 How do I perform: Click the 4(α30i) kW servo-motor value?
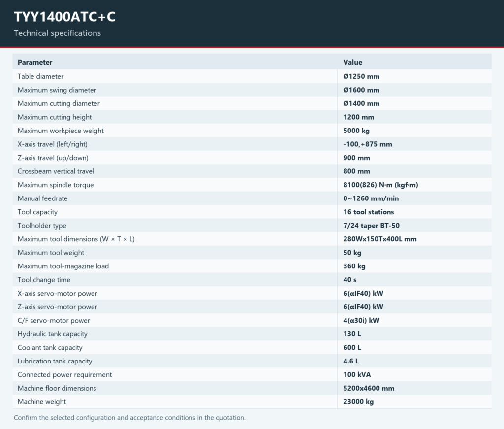coord(361,320)
